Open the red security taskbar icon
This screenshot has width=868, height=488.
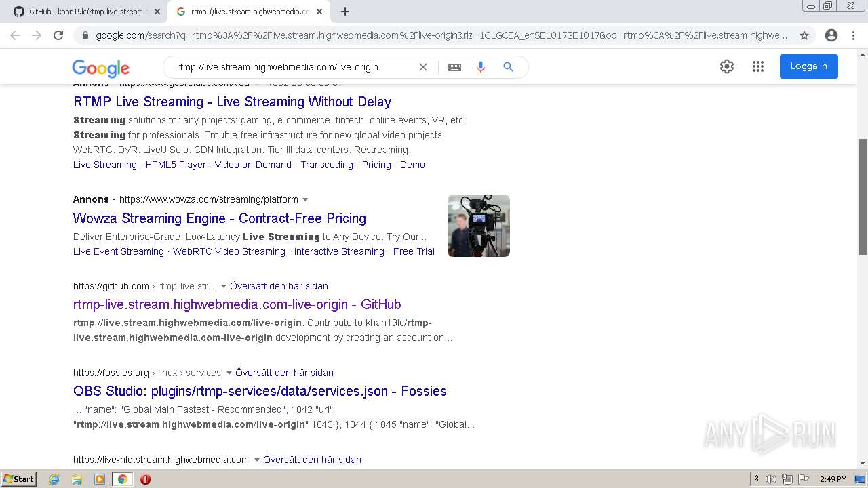(145, 479)
